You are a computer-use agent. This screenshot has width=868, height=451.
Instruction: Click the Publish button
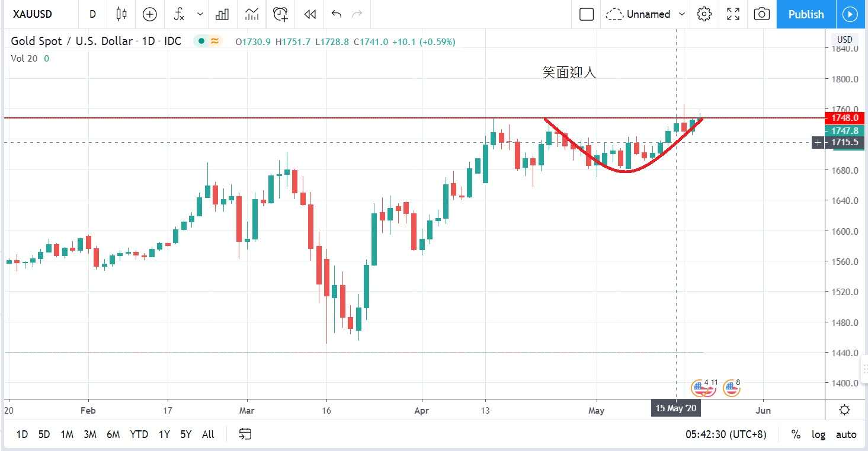click(x=806, y=14)
